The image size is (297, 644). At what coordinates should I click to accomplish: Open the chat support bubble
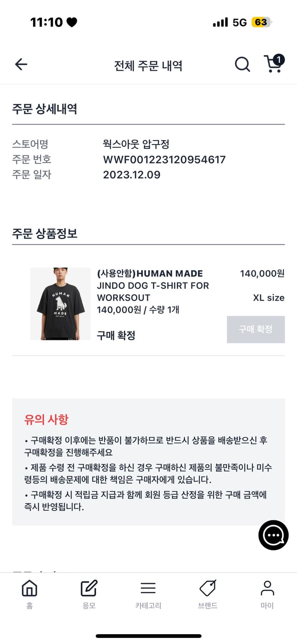click(x=273, y=535)
